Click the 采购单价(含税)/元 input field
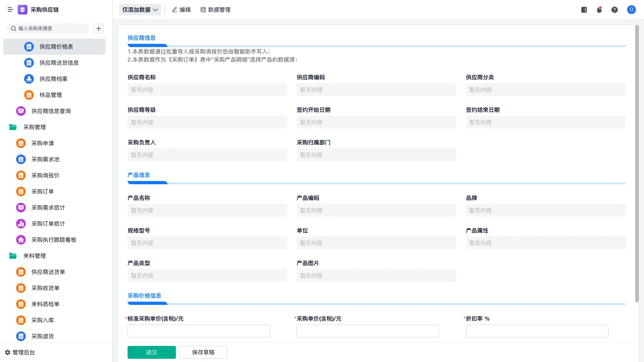The width and height of the screenshot is (644, 362). [368, 331]
